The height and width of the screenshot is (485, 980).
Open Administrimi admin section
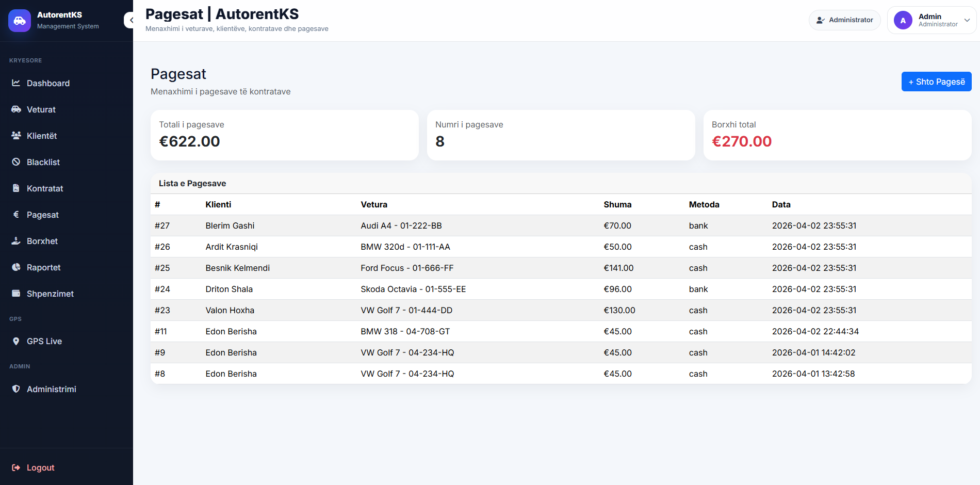click(x=67, y=389)
